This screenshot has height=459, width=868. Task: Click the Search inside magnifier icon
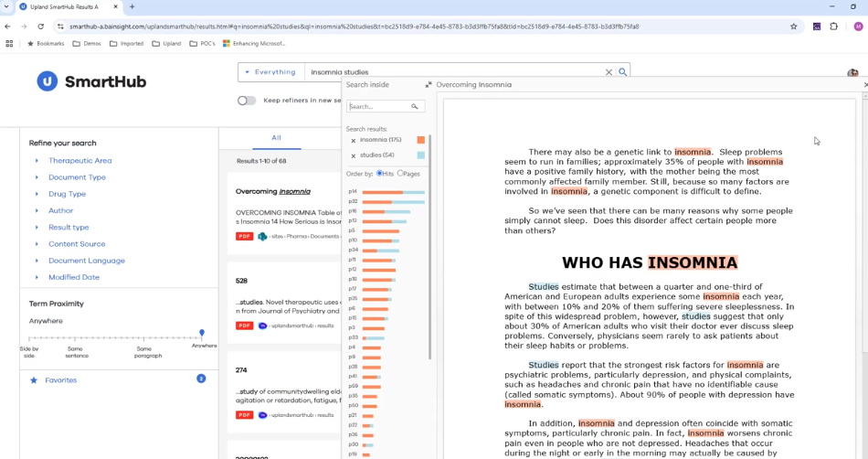coord(415,106)
